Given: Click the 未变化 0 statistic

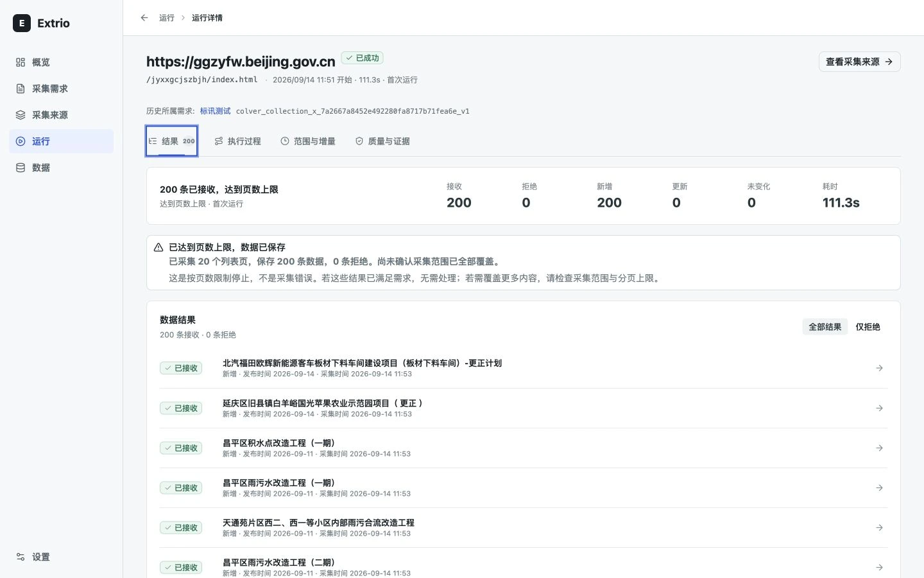Looking at the screenshot, I should (x=758, y=196).
